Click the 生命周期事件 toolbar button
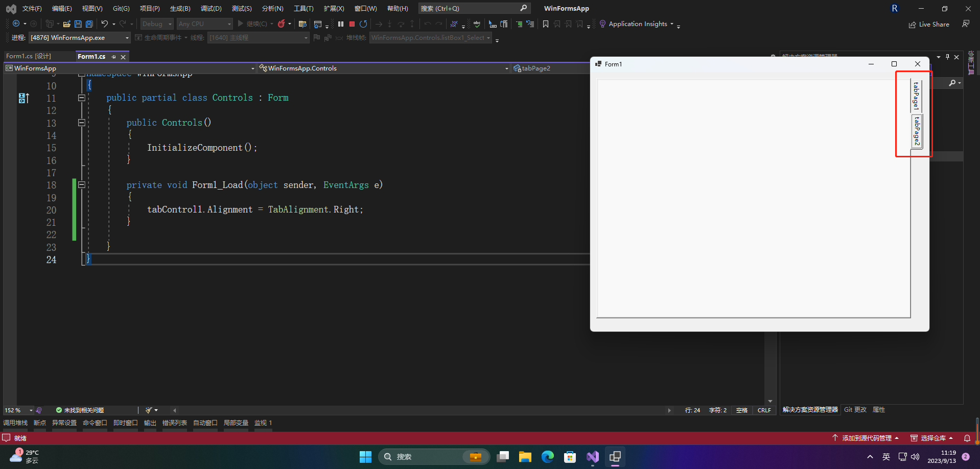 158,37
